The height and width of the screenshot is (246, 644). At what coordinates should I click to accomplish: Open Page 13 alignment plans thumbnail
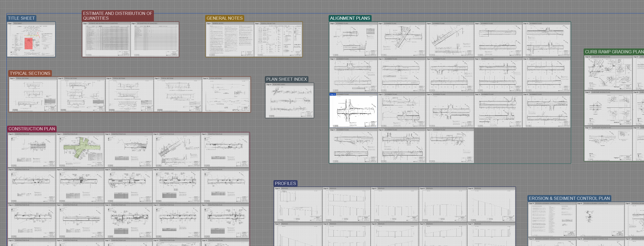point(450,75)
